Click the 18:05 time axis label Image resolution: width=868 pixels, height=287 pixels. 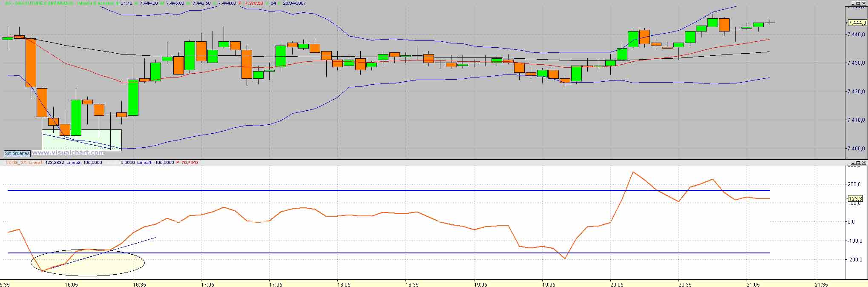pyautogui.click(x=344, y=284)
